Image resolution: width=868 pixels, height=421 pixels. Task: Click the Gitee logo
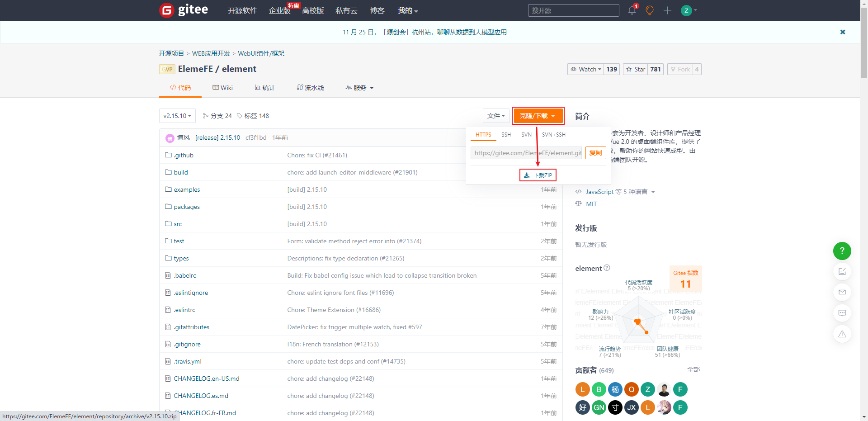coord(184,10)
